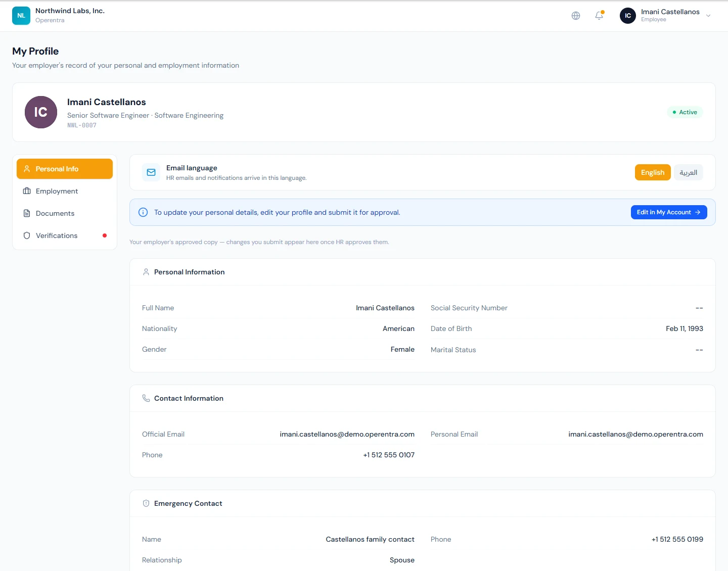
Task: Click the Verifications shield icon
Action: [x=27, y=235]
